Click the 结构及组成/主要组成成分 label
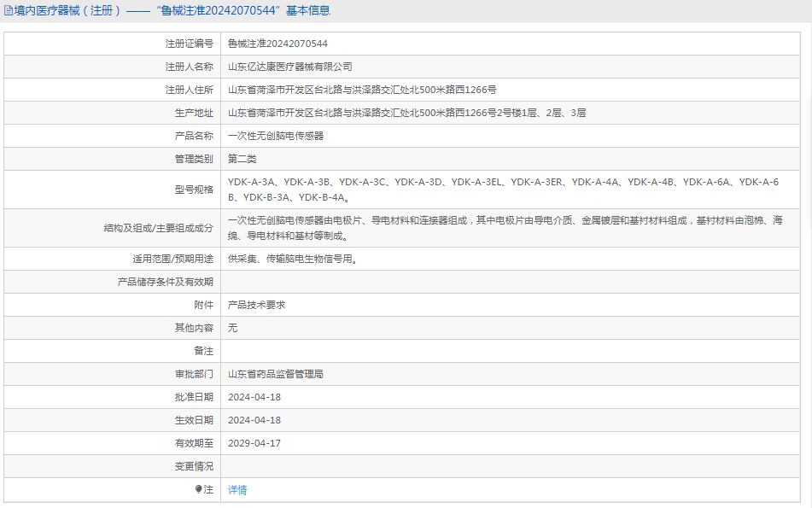 159,228
